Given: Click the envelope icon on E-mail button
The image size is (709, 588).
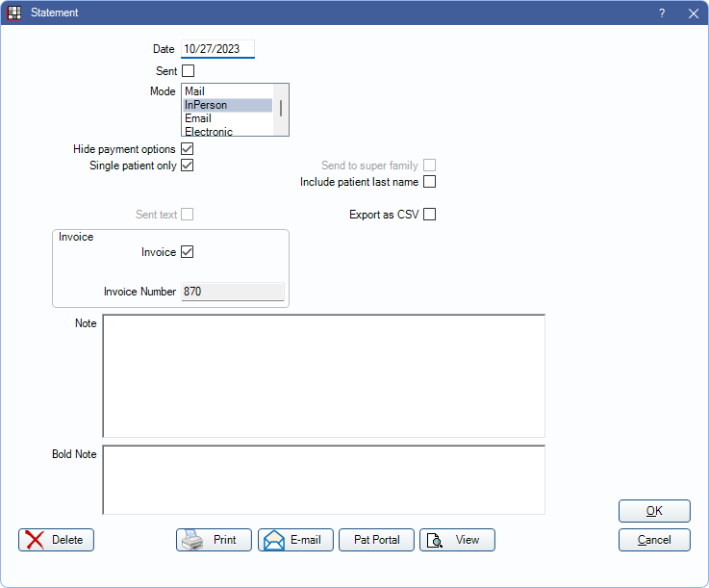Looking at the screenshot, I should pos(274,540).
